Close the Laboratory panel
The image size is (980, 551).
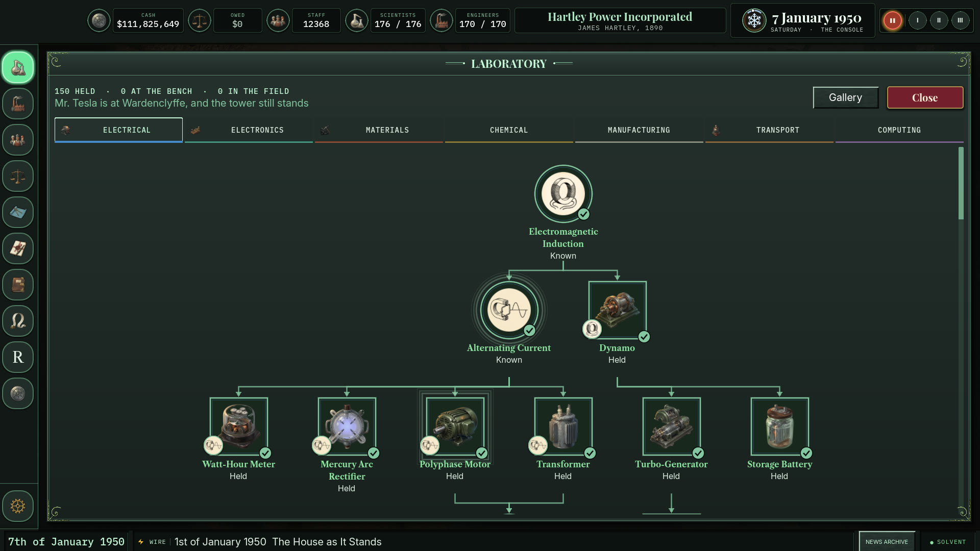coord(925,97)
